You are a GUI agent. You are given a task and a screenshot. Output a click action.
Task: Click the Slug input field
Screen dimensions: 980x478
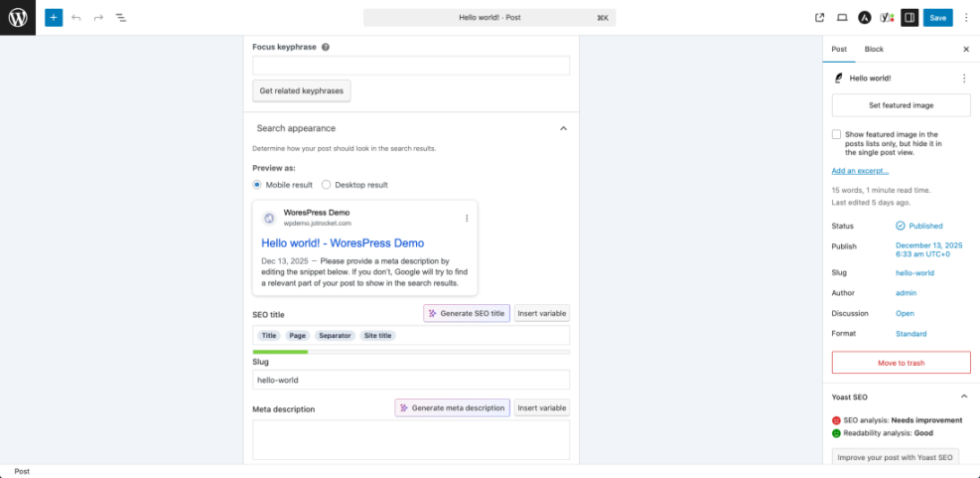click(x=411, y=380)
